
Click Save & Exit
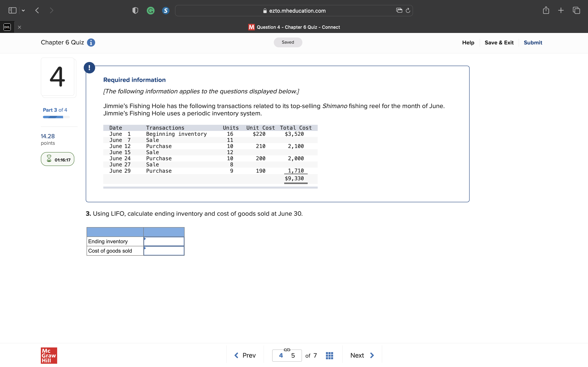click(499, 42)
